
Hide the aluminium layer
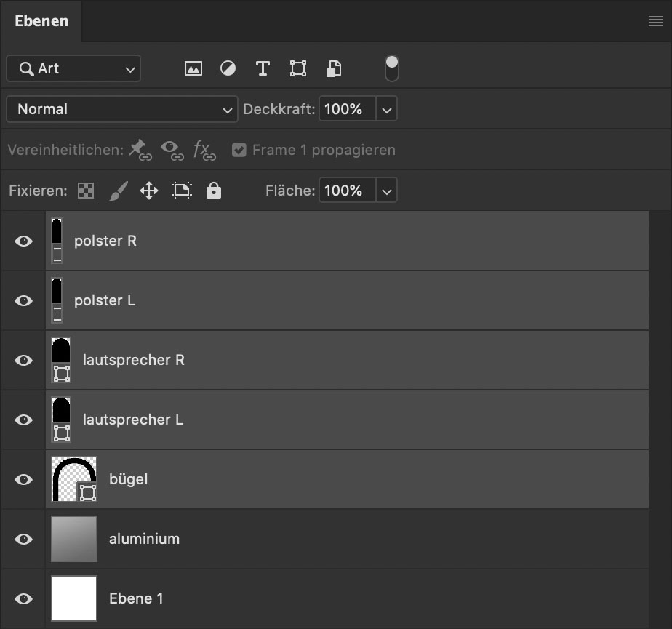click(23, 539)
